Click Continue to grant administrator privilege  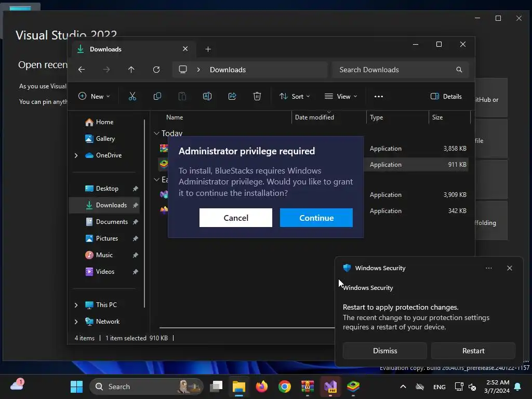[x=316, y=218]
